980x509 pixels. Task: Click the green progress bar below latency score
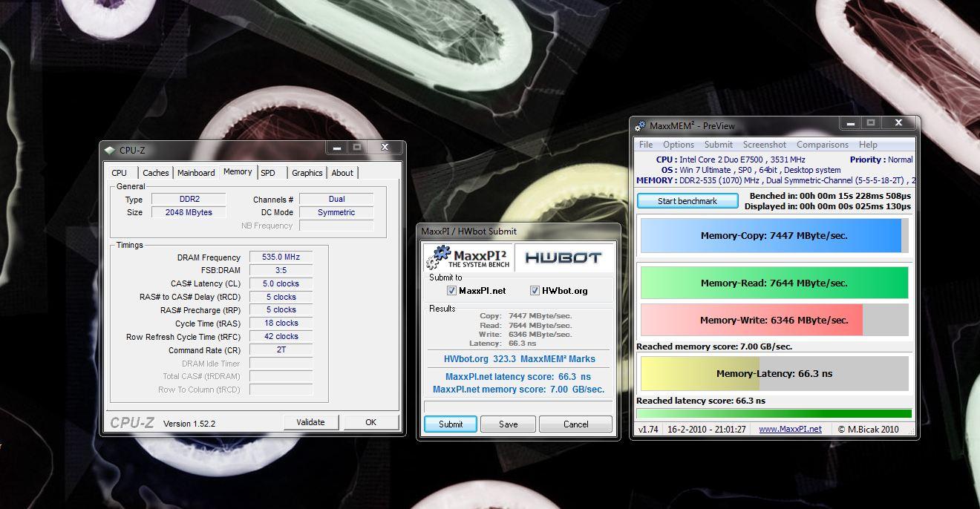pos(774,414)
